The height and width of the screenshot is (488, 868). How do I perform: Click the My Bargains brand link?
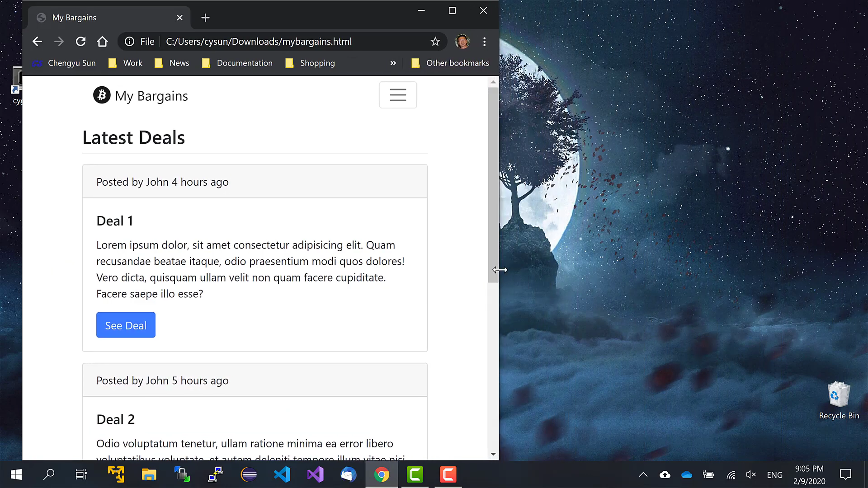[x=151, y=96]
